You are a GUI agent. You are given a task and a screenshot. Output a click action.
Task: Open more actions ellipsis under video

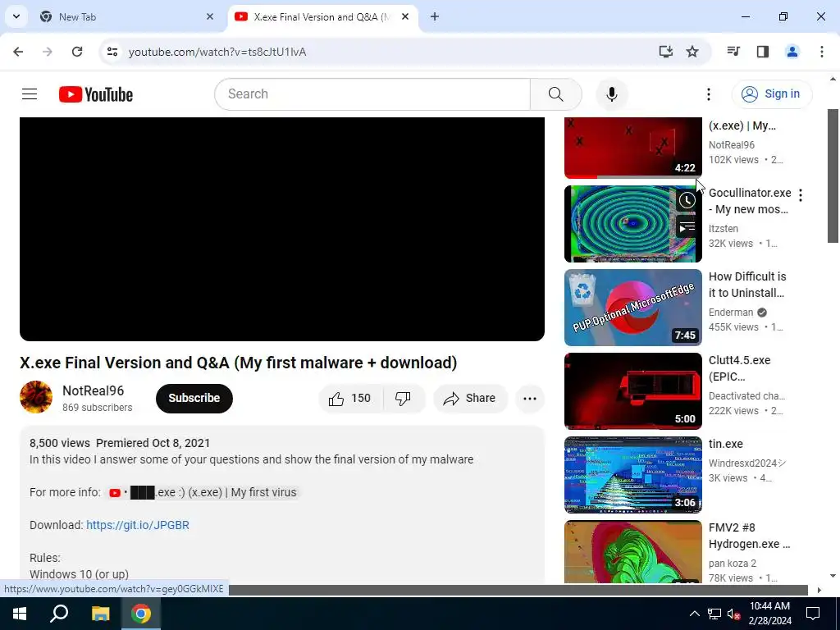(x=529, y=398)
